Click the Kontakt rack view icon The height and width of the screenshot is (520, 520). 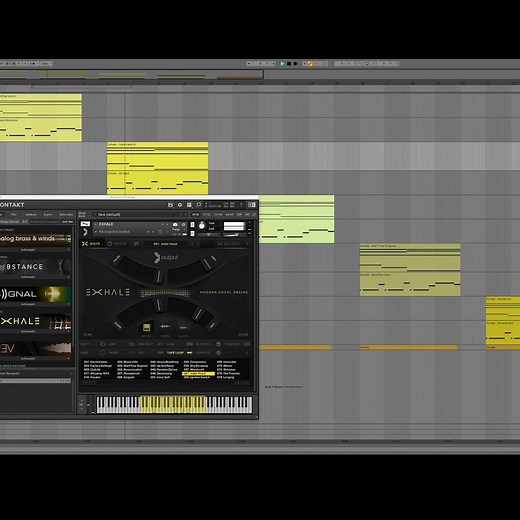point(189,205)
